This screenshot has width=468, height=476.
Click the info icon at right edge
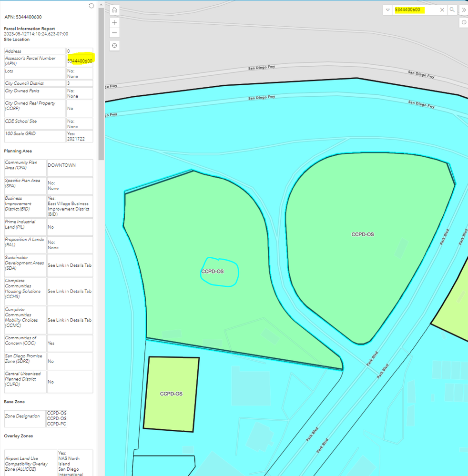point(464,22)
